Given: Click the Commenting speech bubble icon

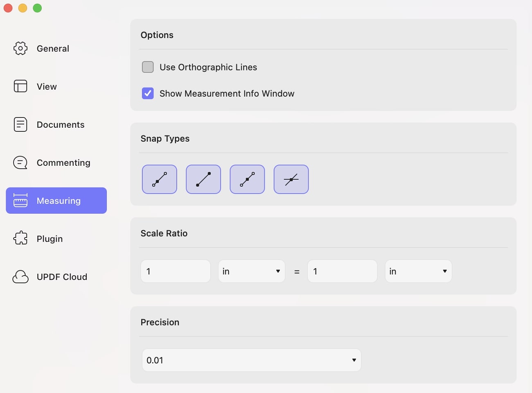Looking at the screenshot, I should (x=20, y=163).
